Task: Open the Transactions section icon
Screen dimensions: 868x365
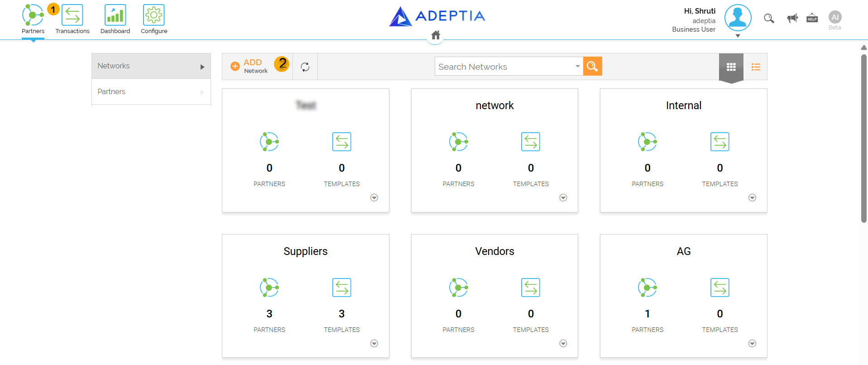Action: (x=72, y=15)
